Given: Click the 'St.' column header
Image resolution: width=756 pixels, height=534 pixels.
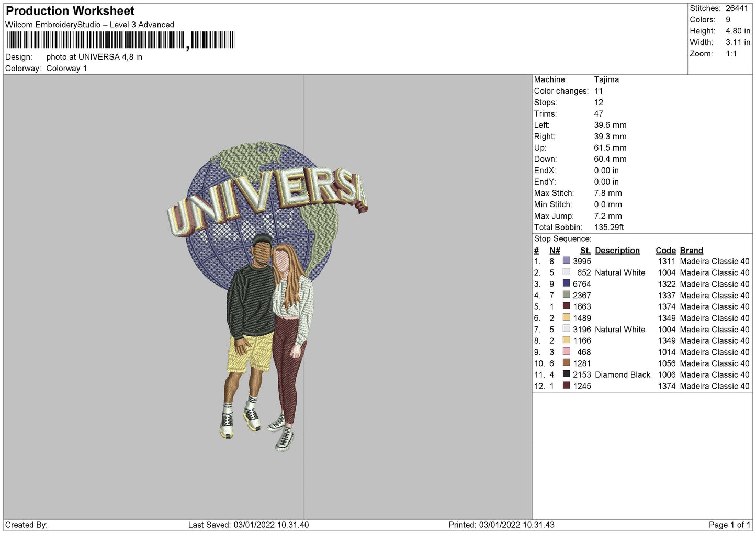Looking at the screenshot, I should pos(585,251).
